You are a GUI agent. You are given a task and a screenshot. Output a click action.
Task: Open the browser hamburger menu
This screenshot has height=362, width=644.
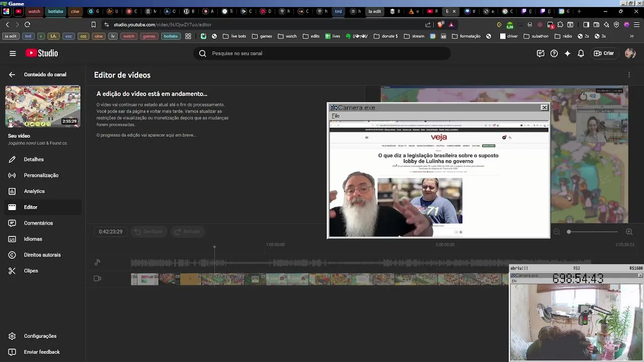click(x=636, y=25)
